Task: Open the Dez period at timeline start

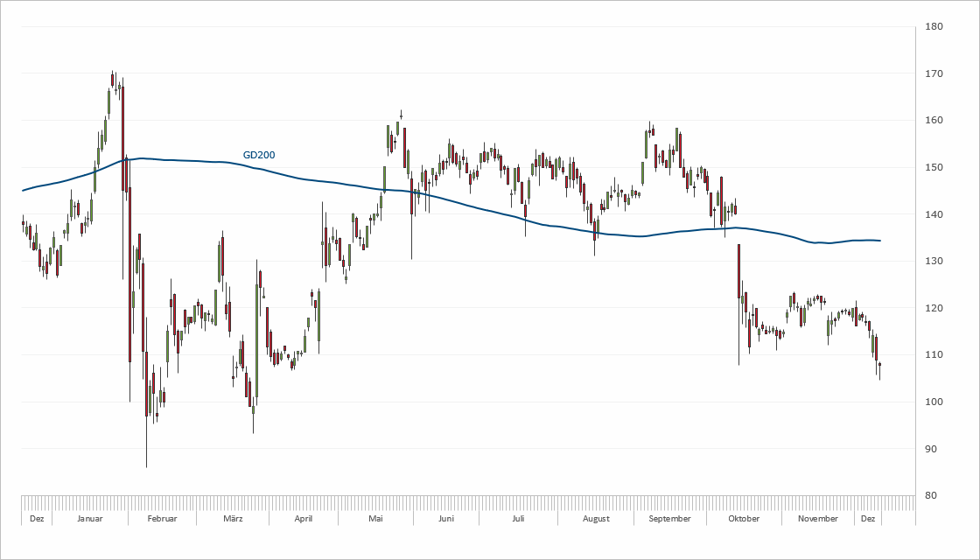Action: pyautogui.click(x=37, y=518)
